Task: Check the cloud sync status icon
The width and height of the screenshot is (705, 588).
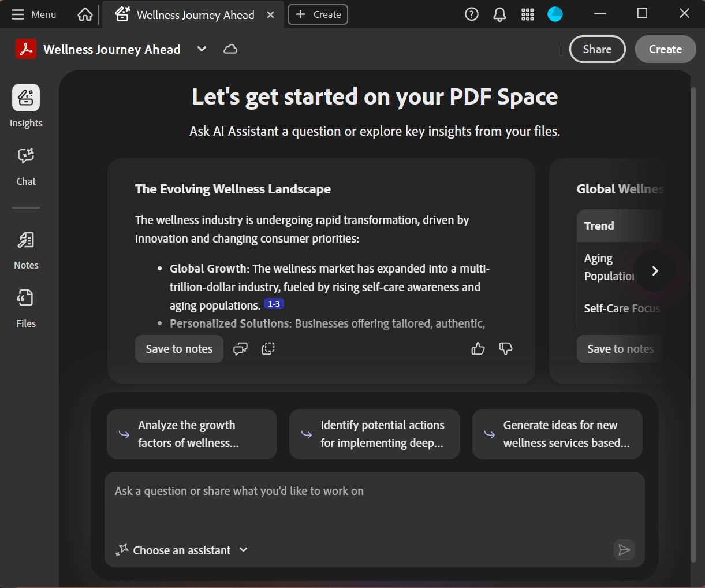Action: [x=230, y=49]
